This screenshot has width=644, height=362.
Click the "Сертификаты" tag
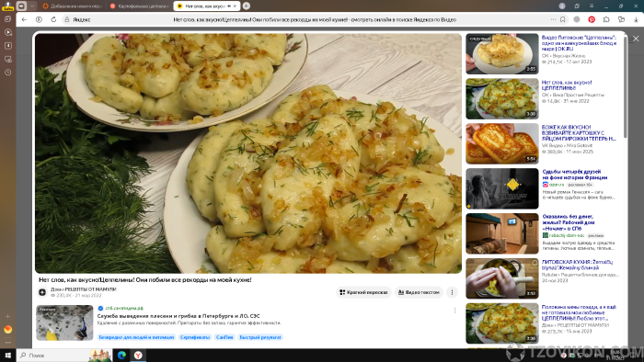[x=195, y=337]
